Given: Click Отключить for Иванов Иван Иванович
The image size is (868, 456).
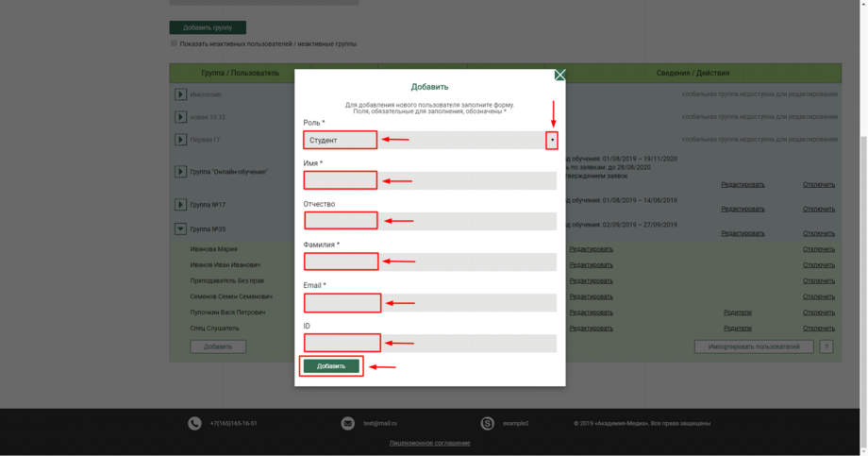Looking at the screenshot, I should click(819, 265).
